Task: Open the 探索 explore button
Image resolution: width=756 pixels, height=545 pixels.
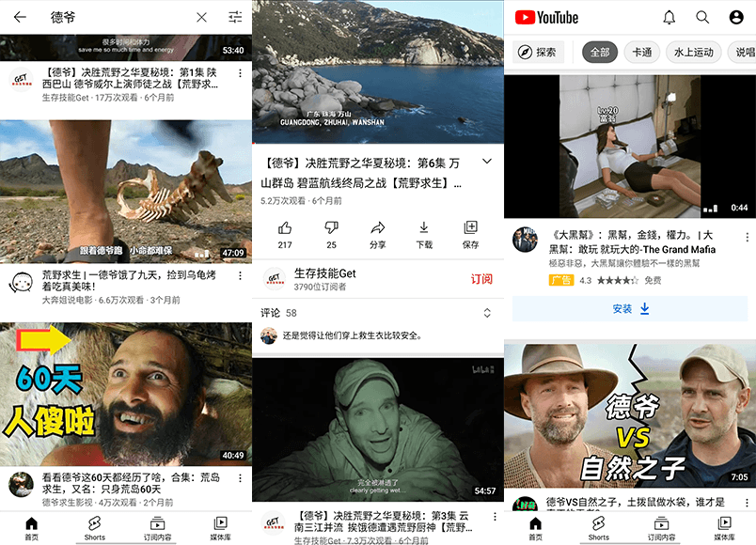Action: tap(538, 52)
